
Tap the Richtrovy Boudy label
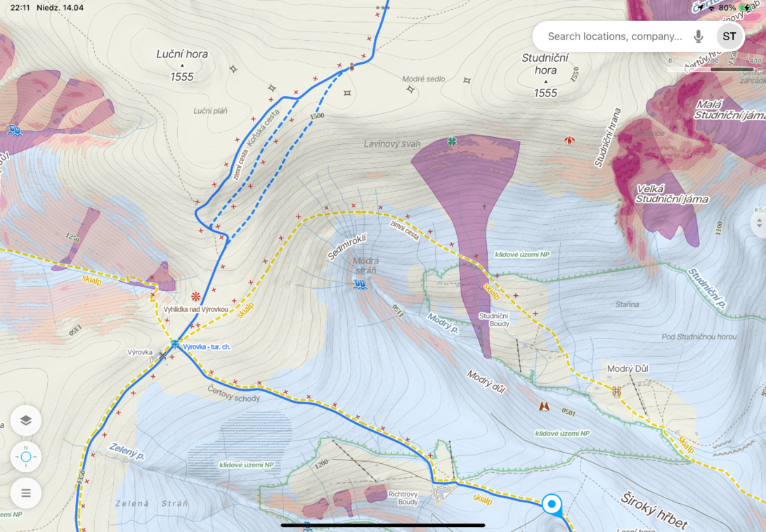pyautogui.click(x=403, y=498)
